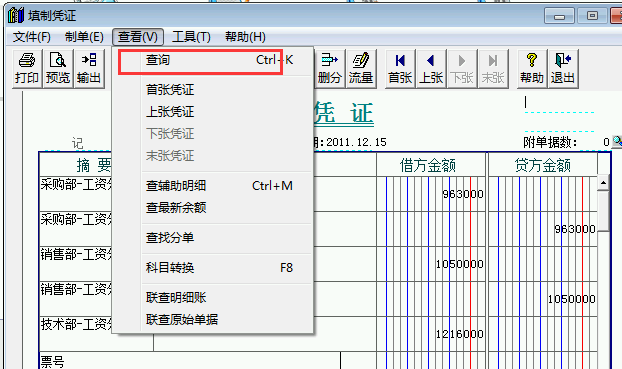This screenshot has width=622, height=369.
Task: Click the 打印 print toolbar icon
Action: [27, 68]
